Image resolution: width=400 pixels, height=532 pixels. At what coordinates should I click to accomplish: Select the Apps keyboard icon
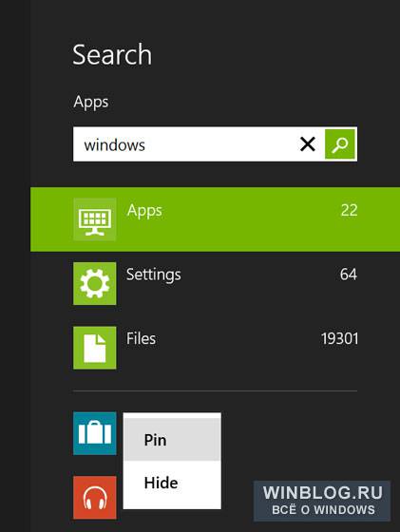95,219
